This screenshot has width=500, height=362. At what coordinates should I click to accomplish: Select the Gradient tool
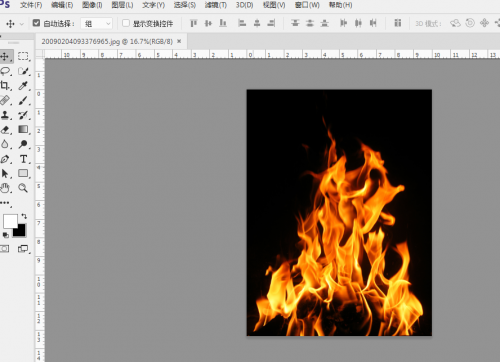23,129
